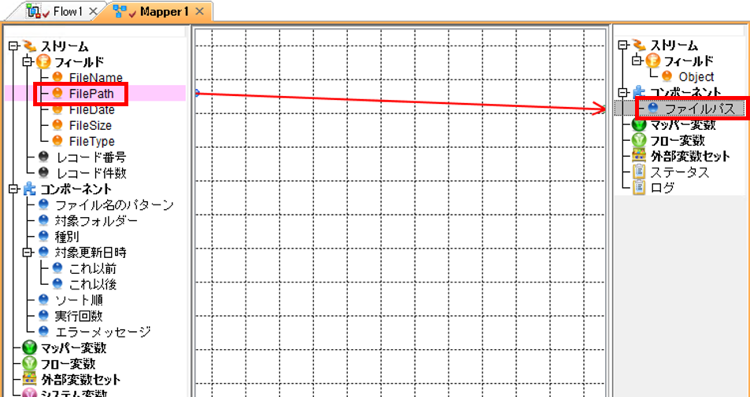Click the left コンポーネント puzzle icon
Screen dimensions: 750x397
coord(29,189)
